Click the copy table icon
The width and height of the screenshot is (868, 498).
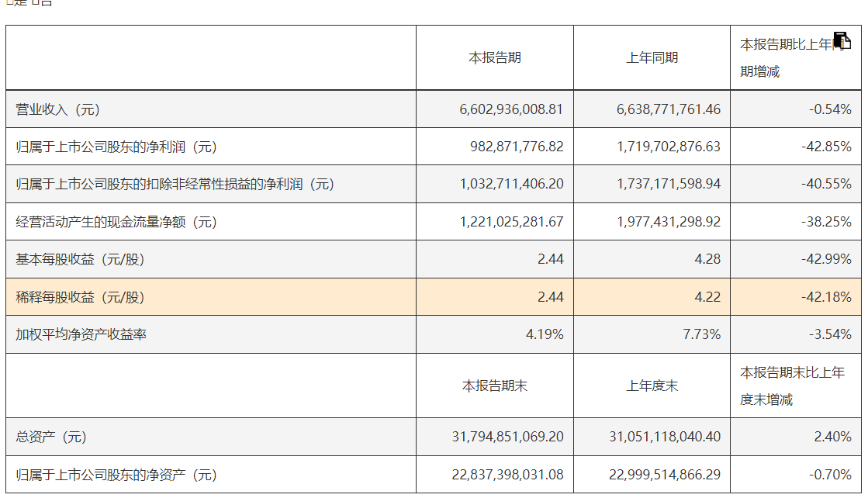[842, 42]
